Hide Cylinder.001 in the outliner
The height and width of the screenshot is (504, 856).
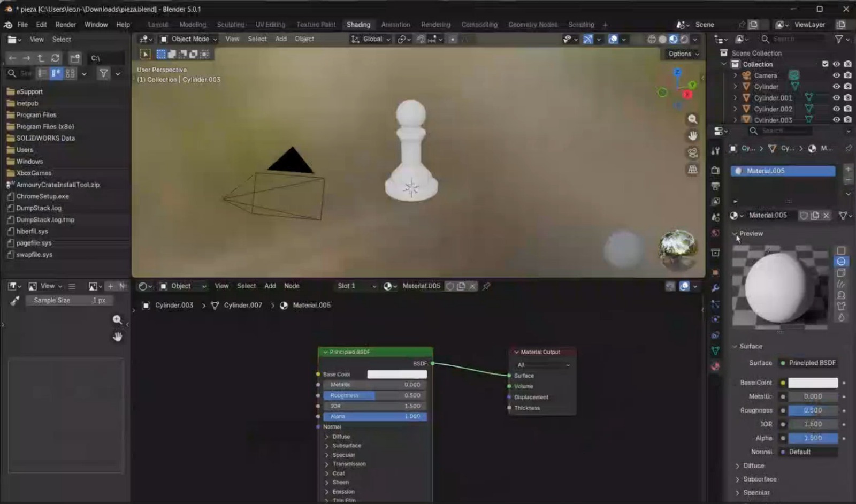(x=836, y=97)
